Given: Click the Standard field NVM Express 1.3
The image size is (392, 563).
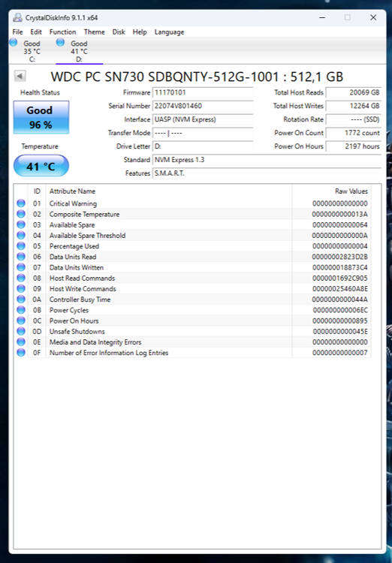Looking at the screenshot, I should (267, 160).
